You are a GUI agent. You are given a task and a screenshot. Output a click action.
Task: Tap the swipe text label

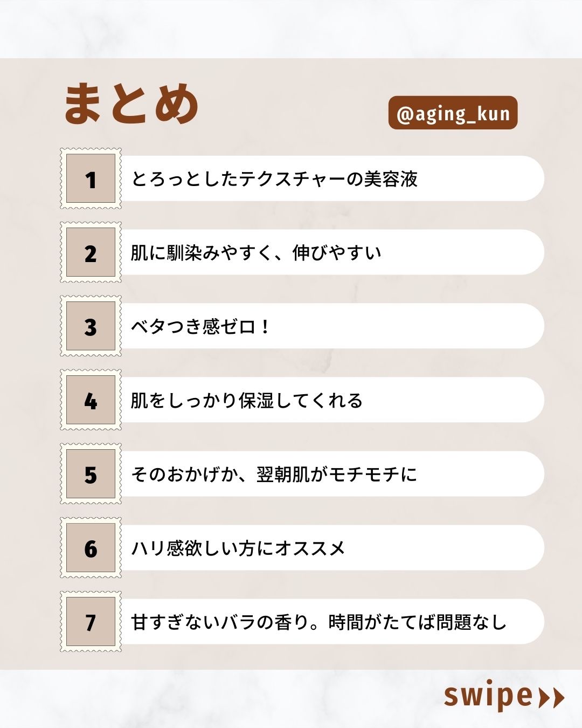488,696
